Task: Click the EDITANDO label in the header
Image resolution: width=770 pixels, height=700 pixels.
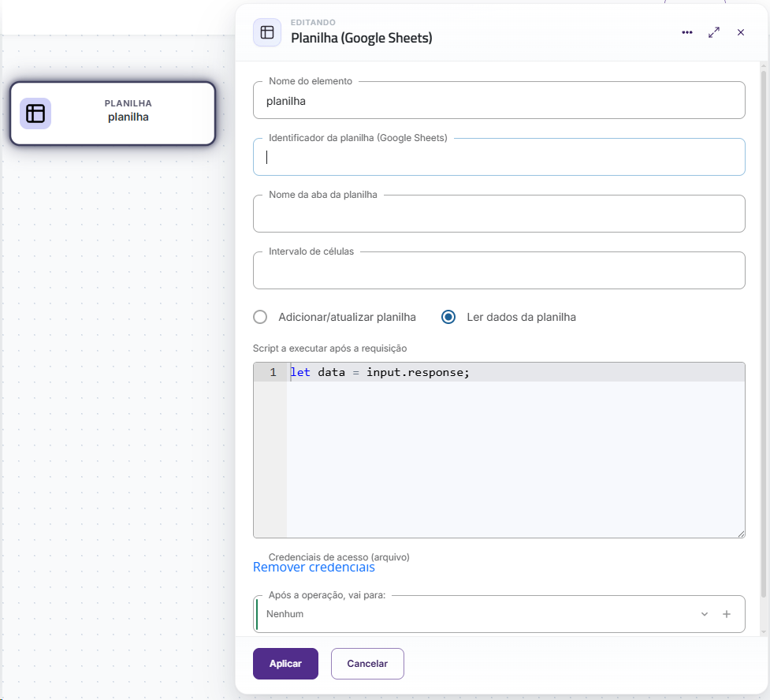Action: tap(313, 23)
